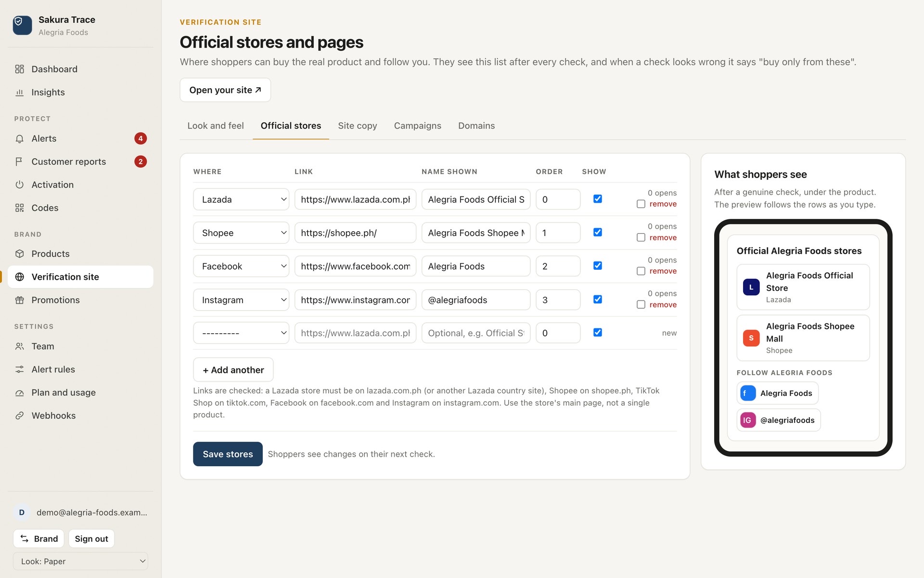Image resolution: width=924 pixels, height=578 pixels.
Task: Click the Lazada L icon in preview
Action: tap(751, 287)
